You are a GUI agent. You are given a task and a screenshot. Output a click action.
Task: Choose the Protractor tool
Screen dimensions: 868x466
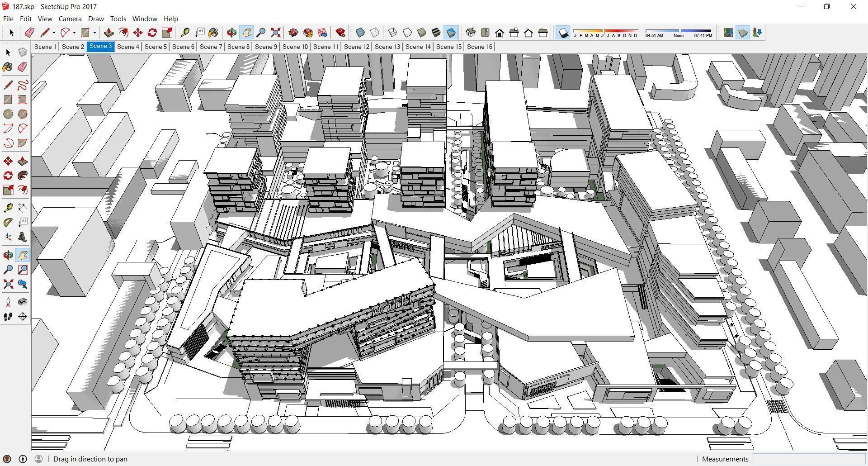(8, 223)
